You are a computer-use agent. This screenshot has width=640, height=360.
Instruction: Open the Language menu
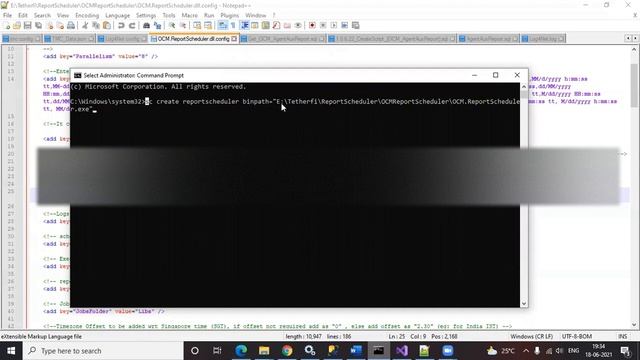(x=117, y=15)
